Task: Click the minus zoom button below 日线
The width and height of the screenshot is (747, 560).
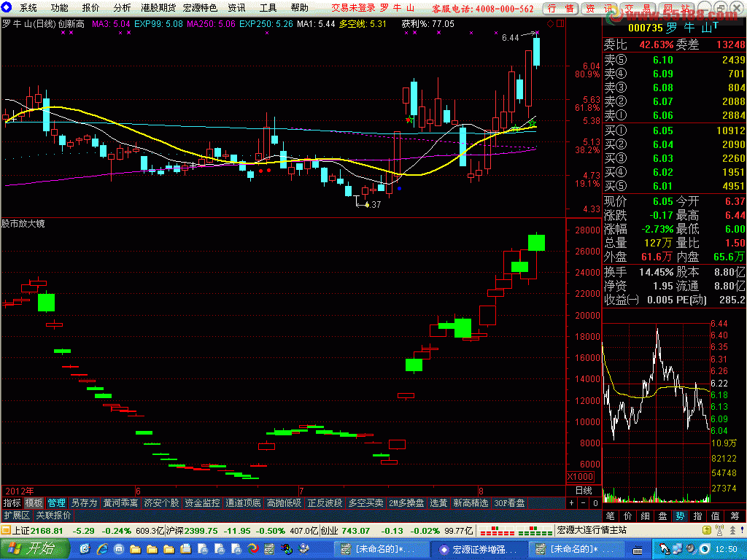Action: point(584,503)
